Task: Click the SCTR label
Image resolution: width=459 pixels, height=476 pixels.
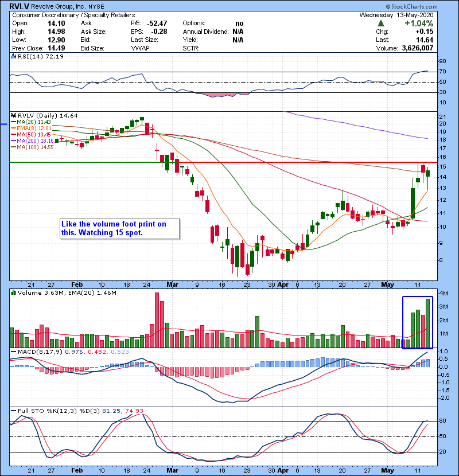Action: point(190,48)
